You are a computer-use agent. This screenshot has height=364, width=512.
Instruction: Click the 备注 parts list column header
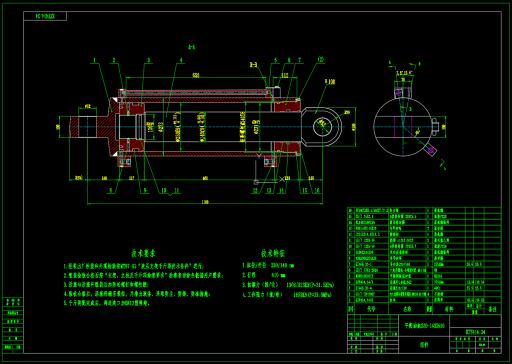[x=492, y=309]
